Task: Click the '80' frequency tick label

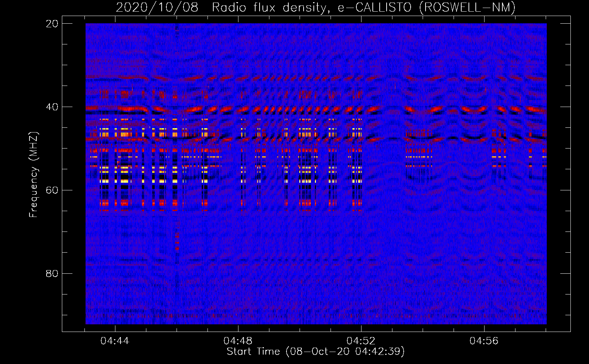Action: [x=52, y=274]
